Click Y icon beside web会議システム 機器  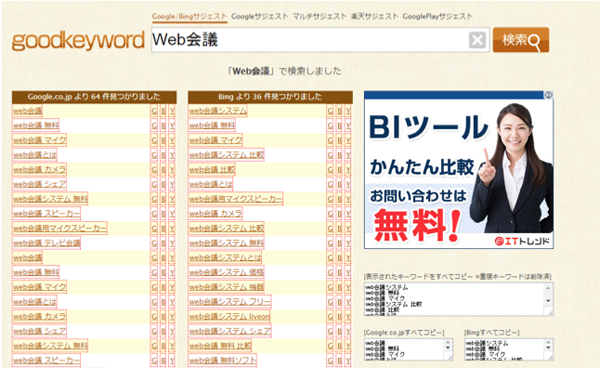[x=348, y=287]
